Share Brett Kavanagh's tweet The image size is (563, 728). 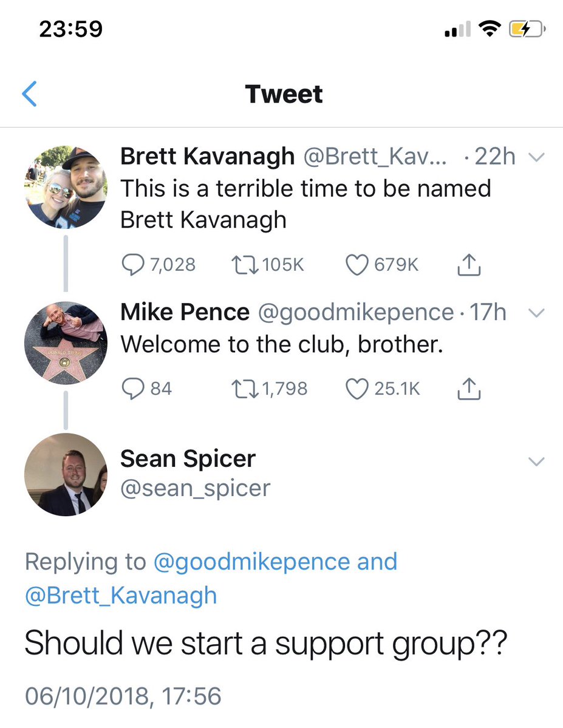469,265
